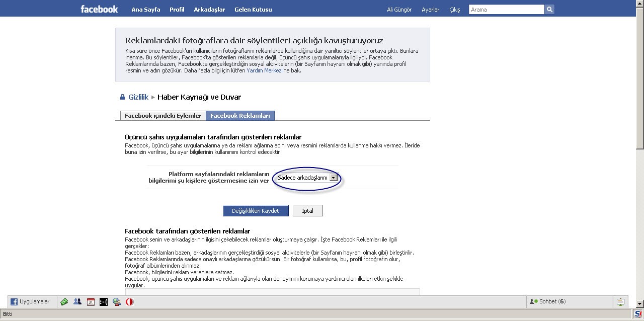
Task: Click Çıkış to log out
Action: click(454, 10)
